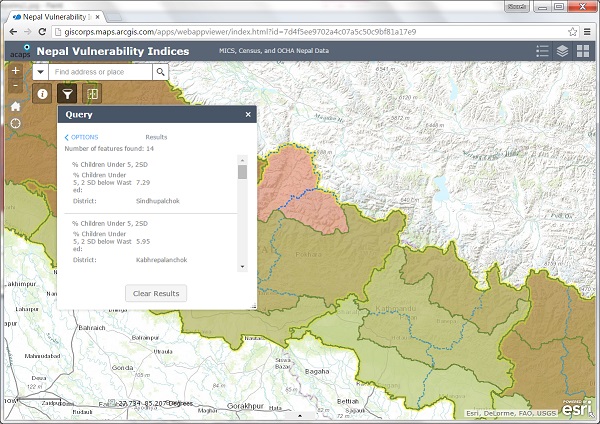This screenshot has width=600, height=424.
Task: Open the swipe widget
Action: tap(93, 93)
